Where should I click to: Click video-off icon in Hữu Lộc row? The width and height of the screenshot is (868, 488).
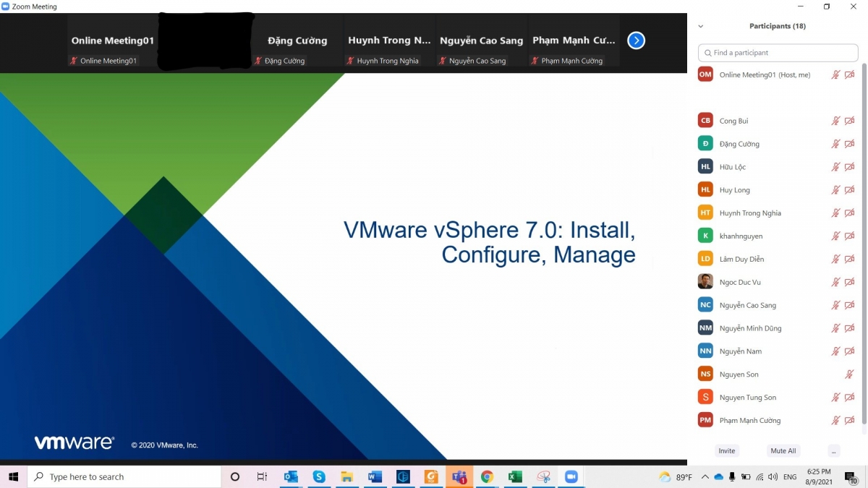(850, 167)
